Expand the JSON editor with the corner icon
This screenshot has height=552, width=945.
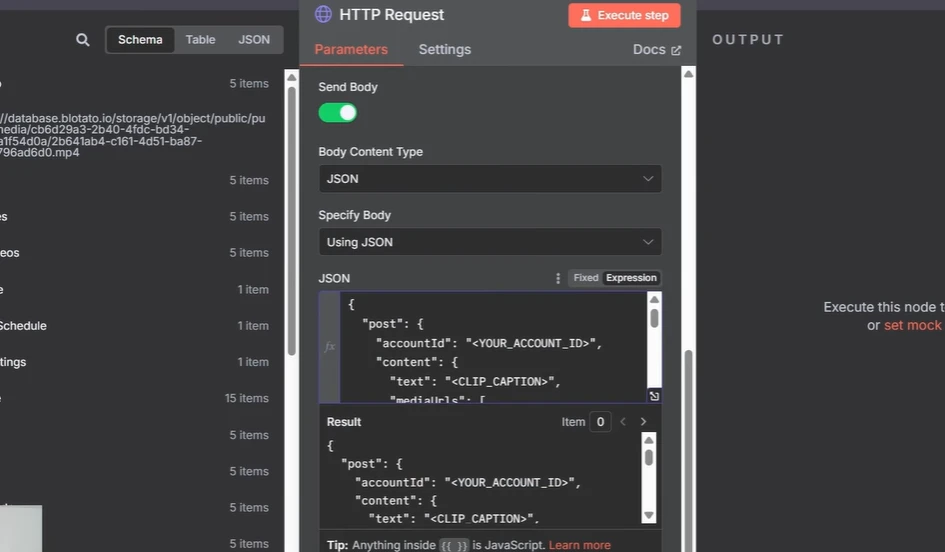tap(654, 395)
